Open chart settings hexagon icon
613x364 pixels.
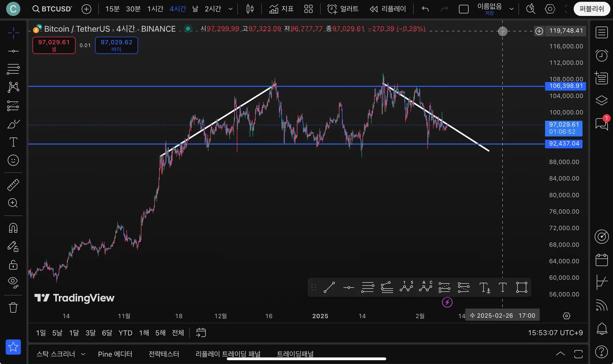tap(550, 9)
